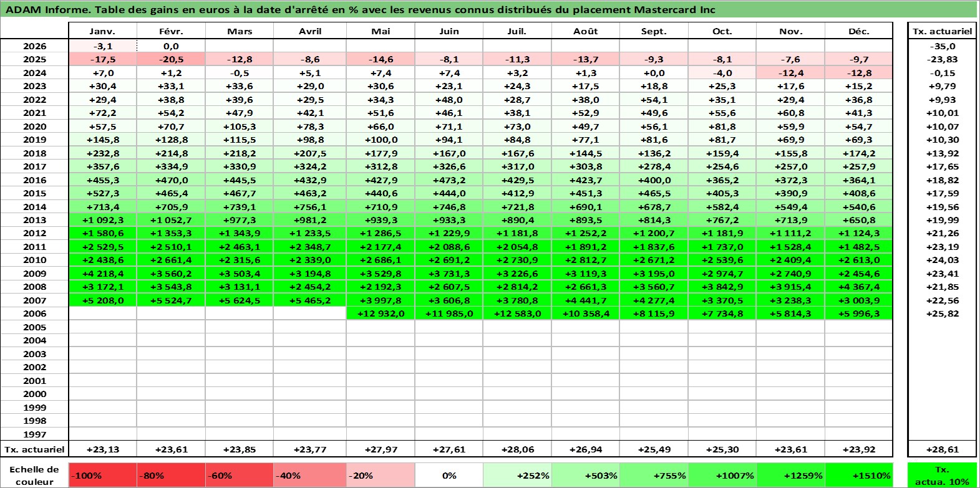
Task: Select the +1510% bright green swatch
Action: tap(859, 476)
